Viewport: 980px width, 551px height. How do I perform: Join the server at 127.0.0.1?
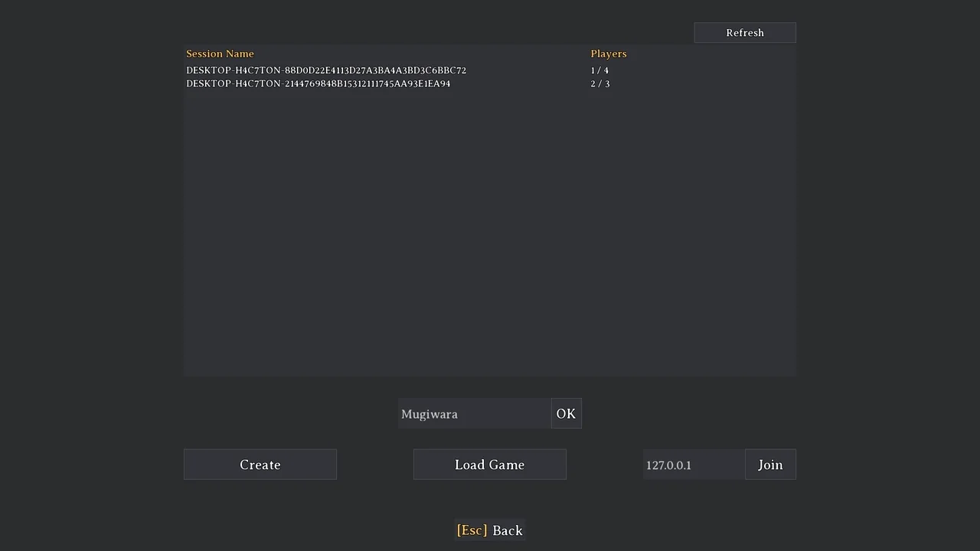tap(770, 465)
